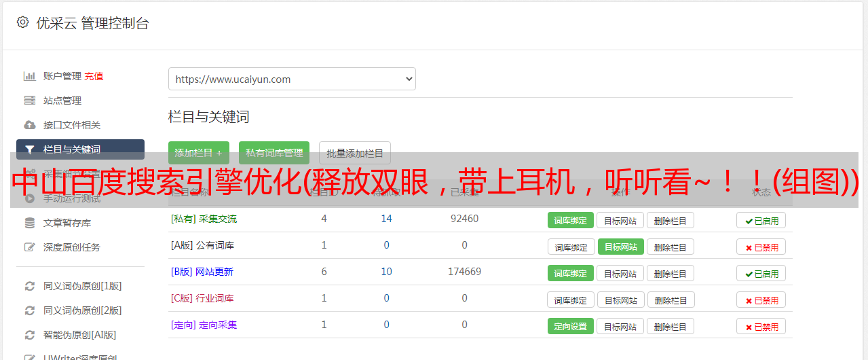The image size is (868, 360).
Task: Select the active 栏目与关键词 menu item
Action: click(80, 149)
